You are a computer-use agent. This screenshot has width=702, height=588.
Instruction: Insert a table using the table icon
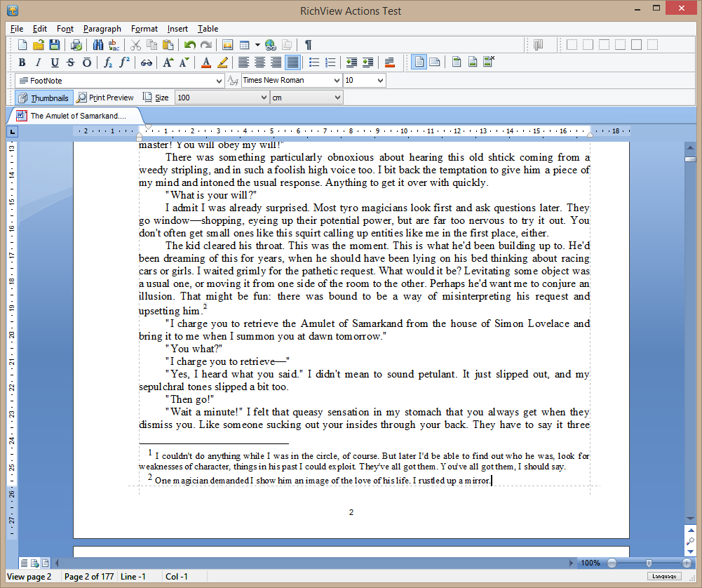[x=245, y=45]
